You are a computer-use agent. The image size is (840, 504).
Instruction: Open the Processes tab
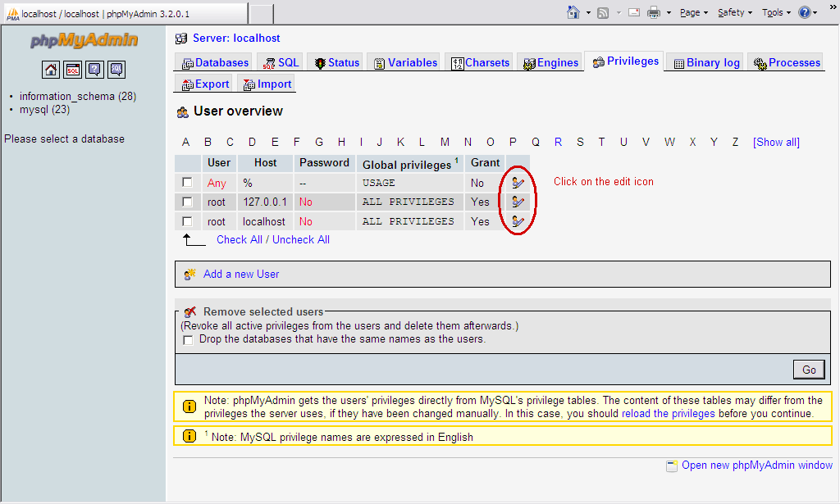pyautogui.click(x=787, y=62)
